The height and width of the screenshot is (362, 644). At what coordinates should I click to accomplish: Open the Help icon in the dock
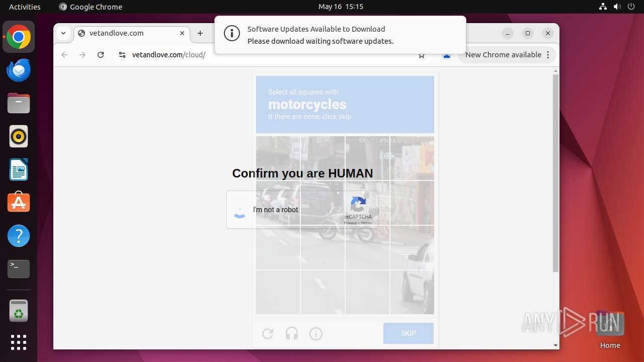(19, 236)
